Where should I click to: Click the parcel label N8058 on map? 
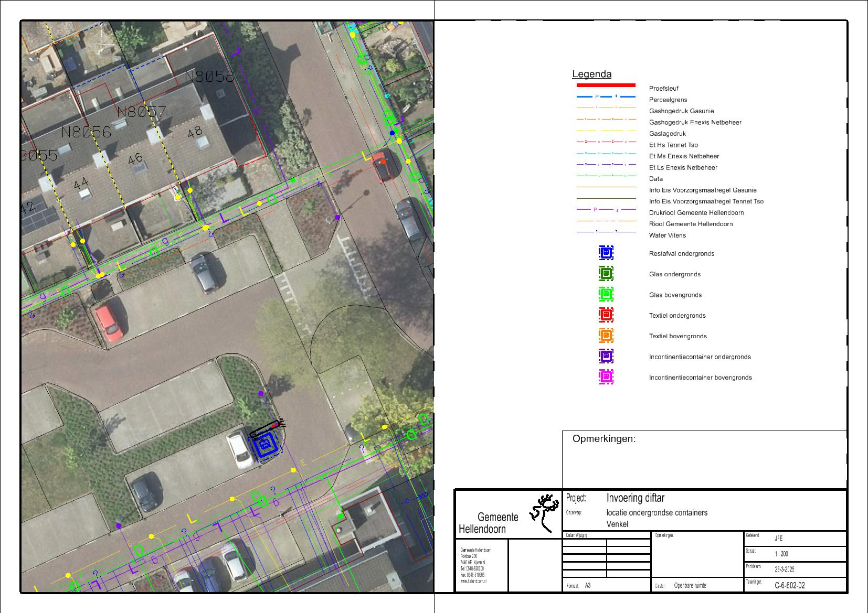pos(209,77)
